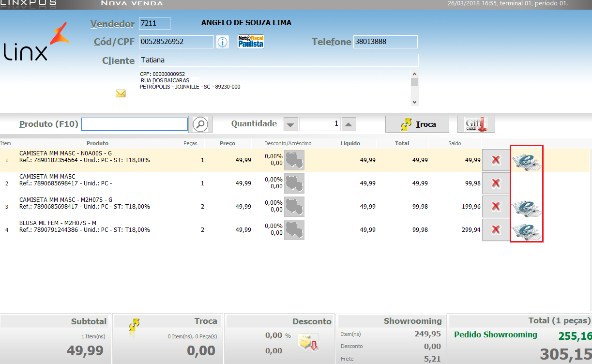Image resolution: width=592 pixels, height=364 pixels.
Task: Click the Nota Fiscal Paulista icon
Action: click(251, 42)
